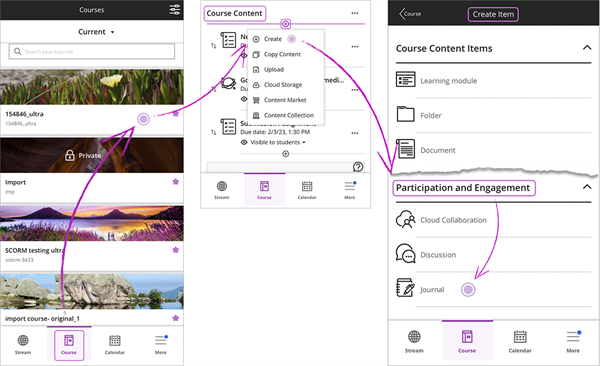Viewport: 600px width, 366px height.
Task: Click the planet icon of the second item
Action: coord(228,83)
